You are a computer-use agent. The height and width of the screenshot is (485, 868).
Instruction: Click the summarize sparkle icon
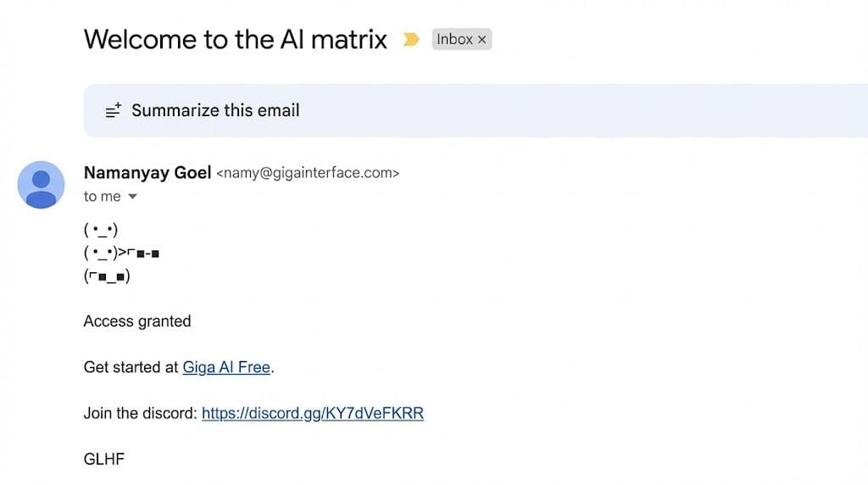click(x=113, y=110)
